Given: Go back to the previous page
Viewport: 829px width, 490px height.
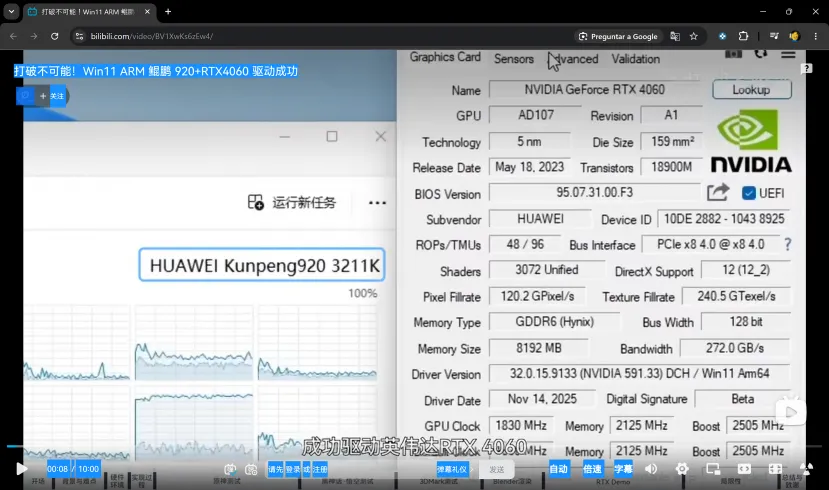Looking at the screenshot, I should (x=13, y=36).
